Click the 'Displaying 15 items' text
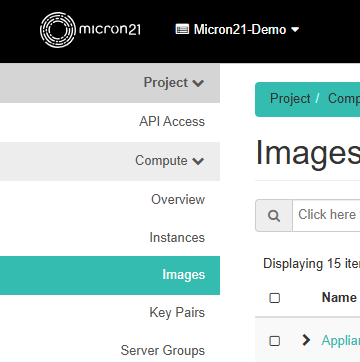 tap(311, 264)
